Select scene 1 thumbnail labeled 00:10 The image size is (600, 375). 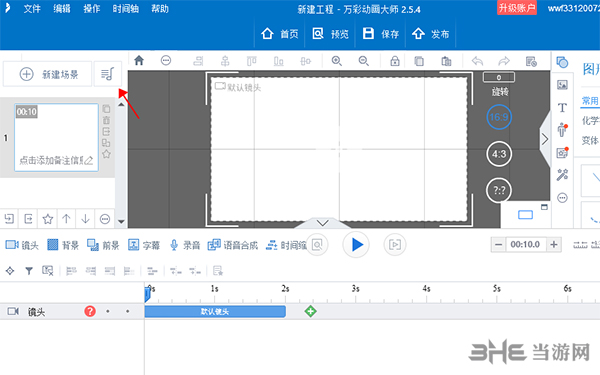(56, 137)
